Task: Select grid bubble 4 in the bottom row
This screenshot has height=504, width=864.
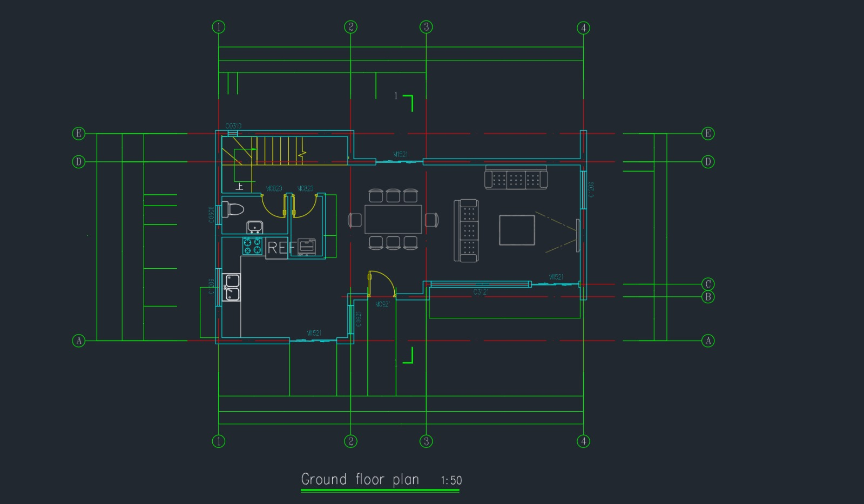Action: point(583,441)
